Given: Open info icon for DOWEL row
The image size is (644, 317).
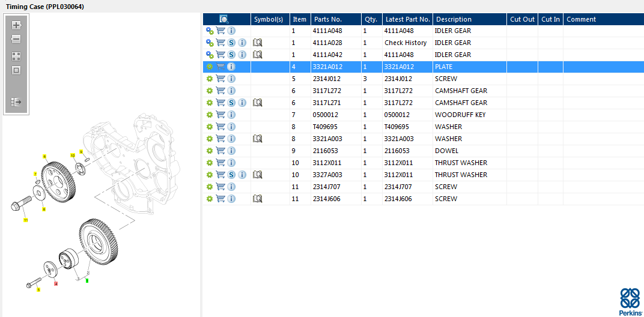Looking at the screenshot, I should click(x=231, y=151).
